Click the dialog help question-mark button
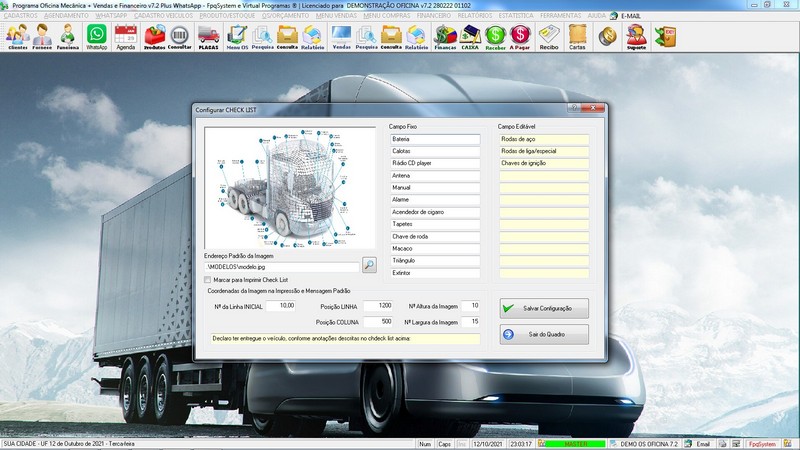Image resolution: width=800 pixels, height=450 pixels. pyautogui.click(x=574, y=108)
